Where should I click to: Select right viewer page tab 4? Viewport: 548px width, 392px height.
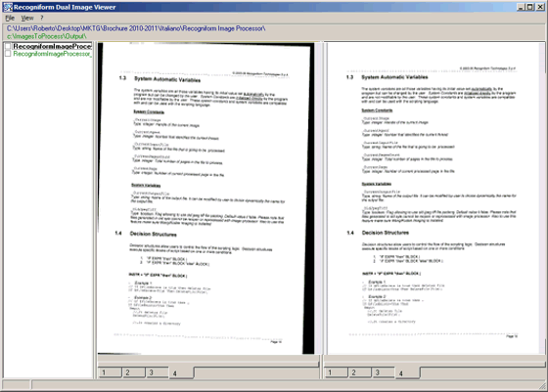[407, 373]
